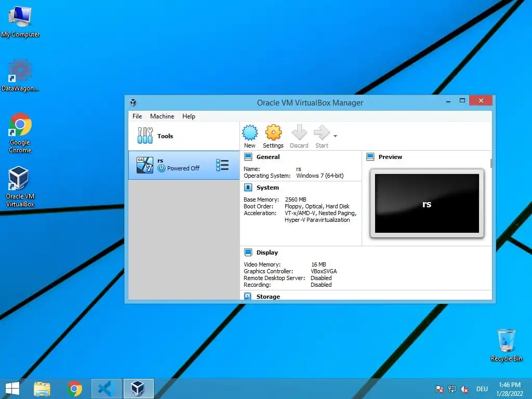
Task: Click the Preview header label
Action: click(390, 157)
